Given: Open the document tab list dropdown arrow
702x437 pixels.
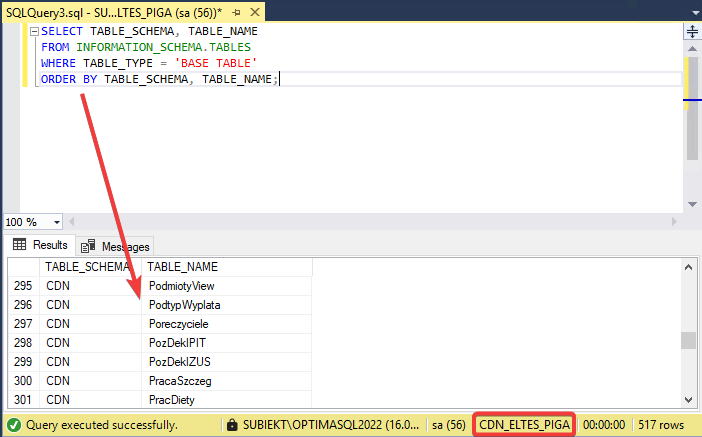Looking at the screenshot, I should [x=695, y=13].
